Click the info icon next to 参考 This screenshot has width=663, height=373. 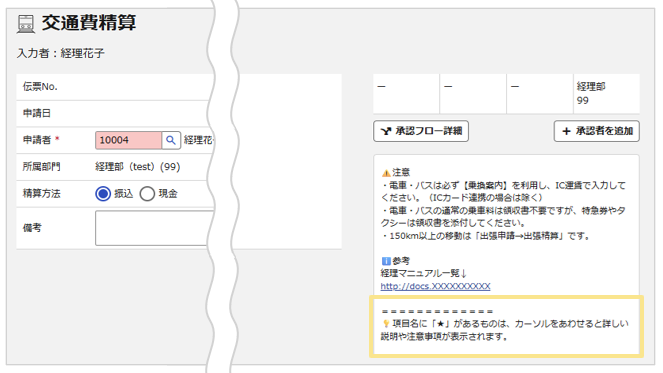pos(386,261)
